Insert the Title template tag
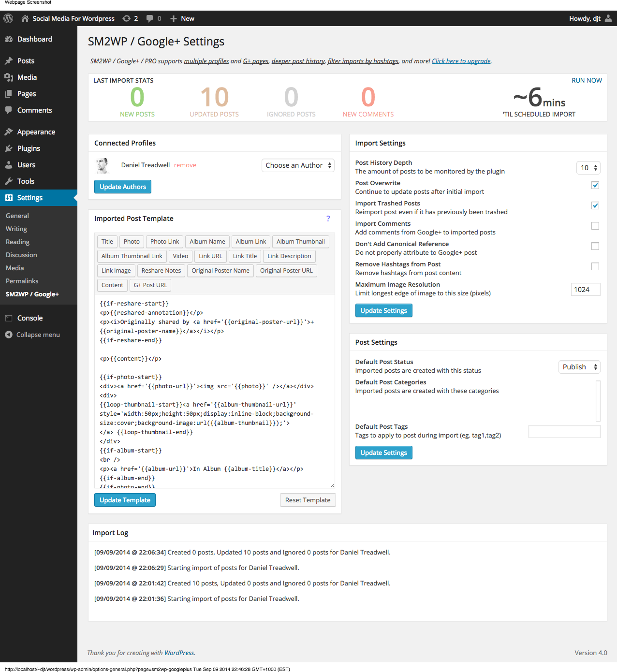 pyautogui.click(x=107, y=242)
